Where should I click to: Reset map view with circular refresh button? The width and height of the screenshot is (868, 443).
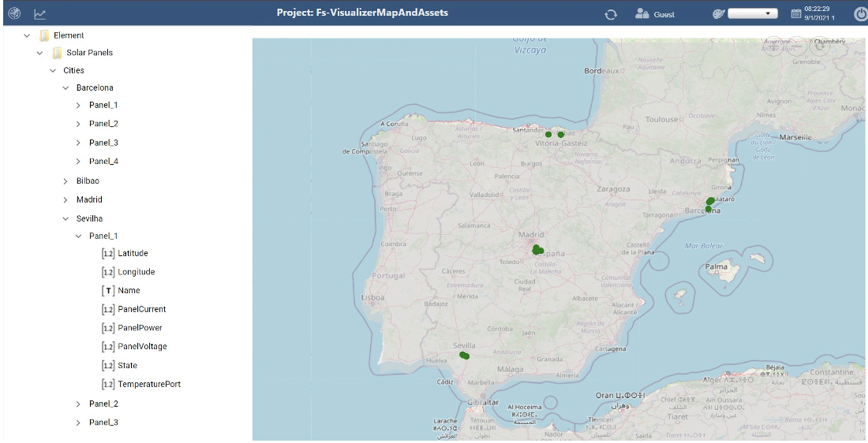[x=820, y=46]
